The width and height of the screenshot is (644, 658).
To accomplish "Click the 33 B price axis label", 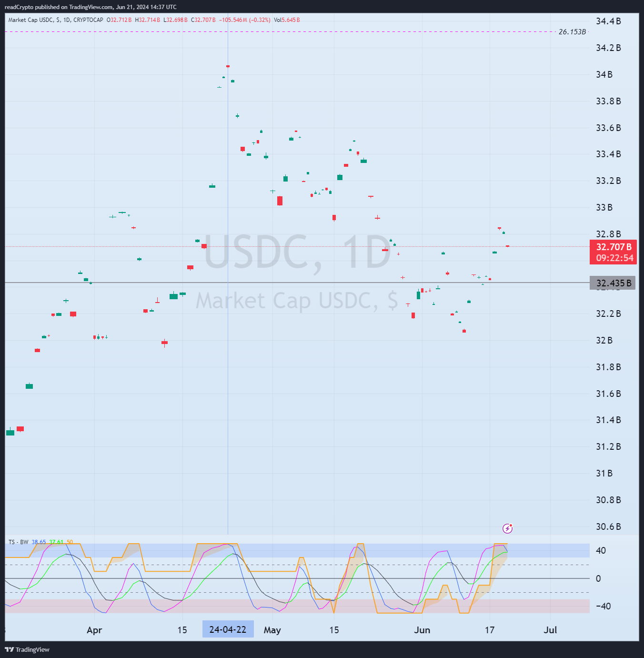I will pyautogui.click(x=604, y=207).
